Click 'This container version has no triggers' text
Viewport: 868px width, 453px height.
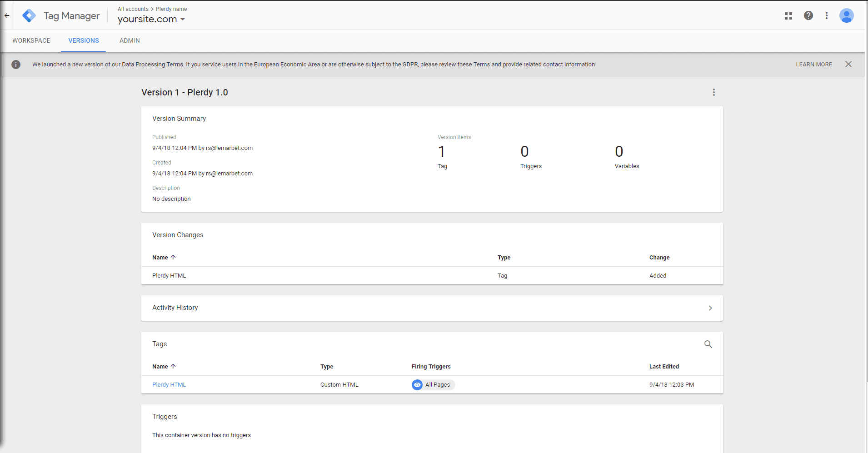coord(201,435)
